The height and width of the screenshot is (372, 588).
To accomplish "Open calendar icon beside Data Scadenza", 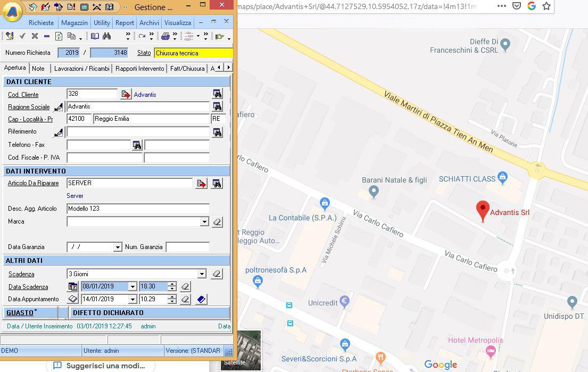I will point(73,287).
